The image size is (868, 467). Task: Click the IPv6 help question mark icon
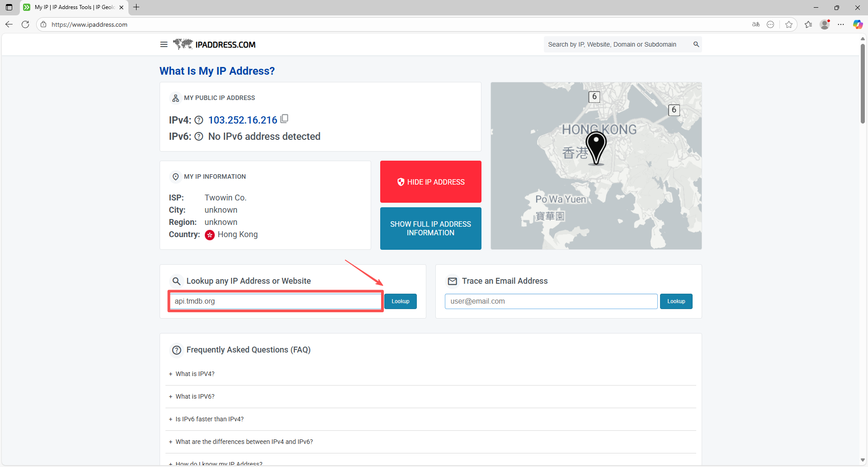pos(199,137)
